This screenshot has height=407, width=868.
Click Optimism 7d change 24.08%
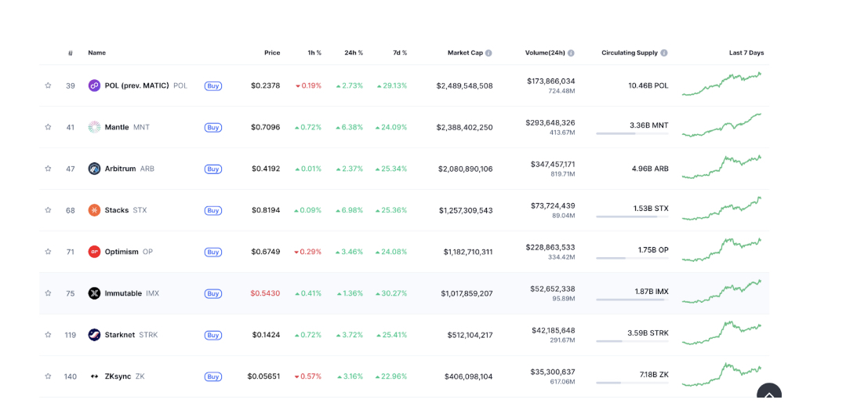[x=390, y=252]
